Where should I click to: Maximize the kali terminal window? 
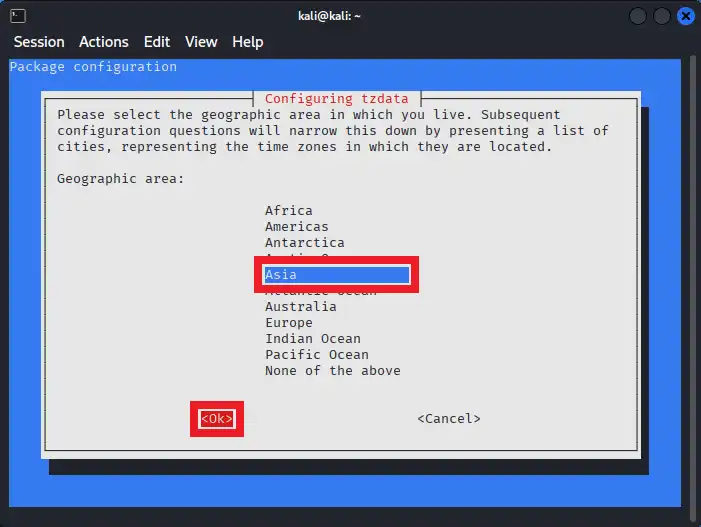[662, 16]
